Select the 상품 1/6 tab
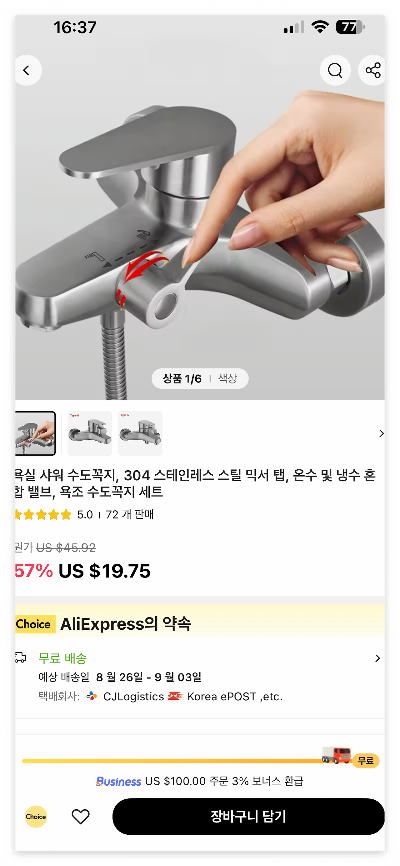The height and width of the screenshot is (866, 400). [182, 379]
